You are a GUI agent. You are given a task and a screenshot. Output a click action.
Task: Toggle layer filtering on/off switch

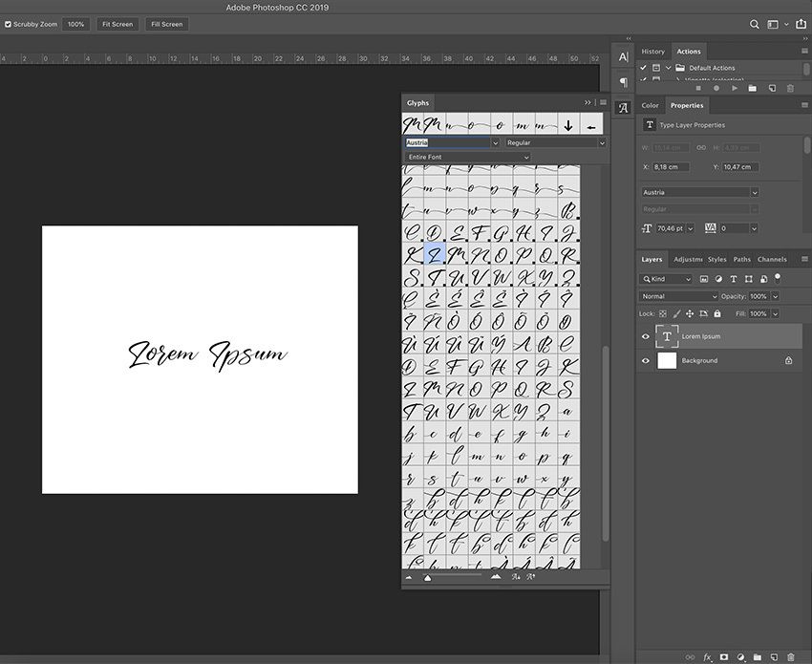coord(778,278)
